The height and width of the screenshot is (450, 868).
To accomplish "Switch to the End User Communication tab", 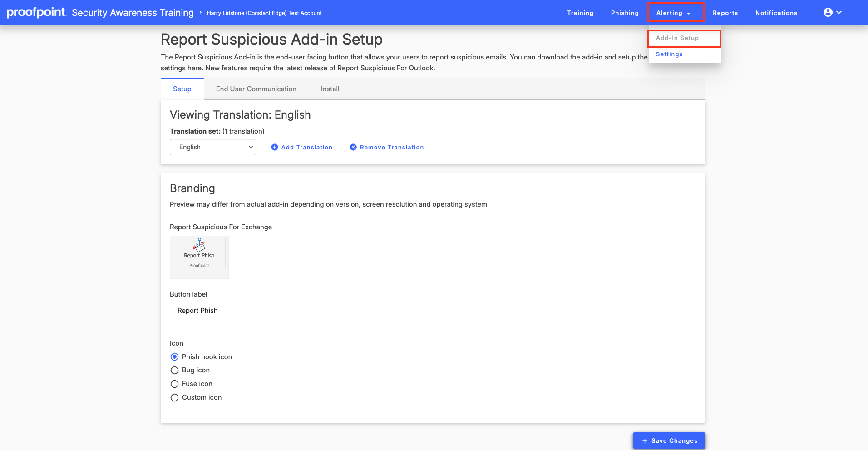I will pos(256,89).
